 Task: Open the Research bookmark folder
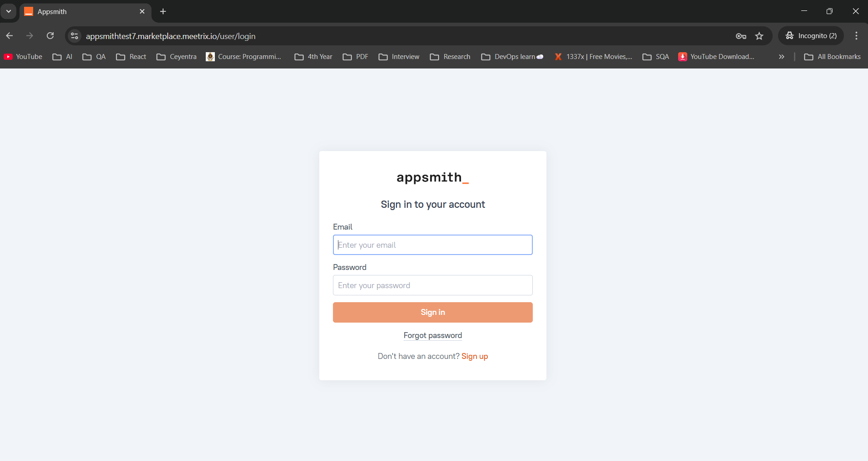coord(450,57)
